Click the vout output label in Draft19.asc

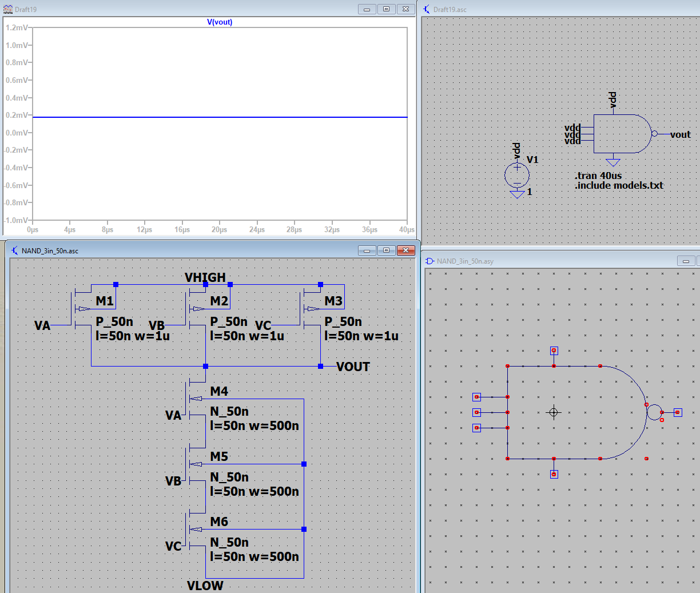[681, 135]
